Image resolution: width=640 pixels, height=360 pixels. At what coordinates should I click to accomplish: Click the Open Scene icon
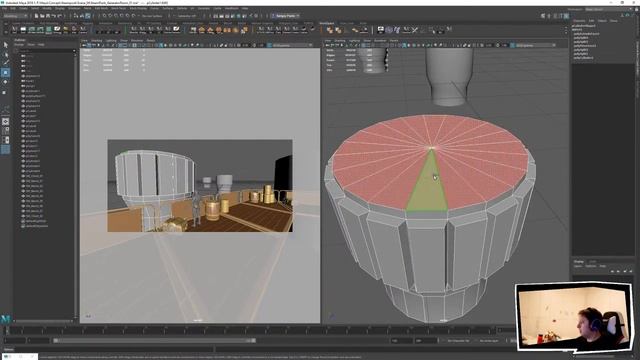[x=42, y=16]
